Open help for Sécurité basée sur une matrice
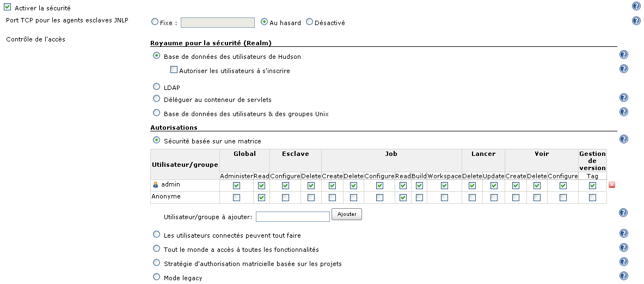Viewport: 644px width, 284px height. click(624, 139)
